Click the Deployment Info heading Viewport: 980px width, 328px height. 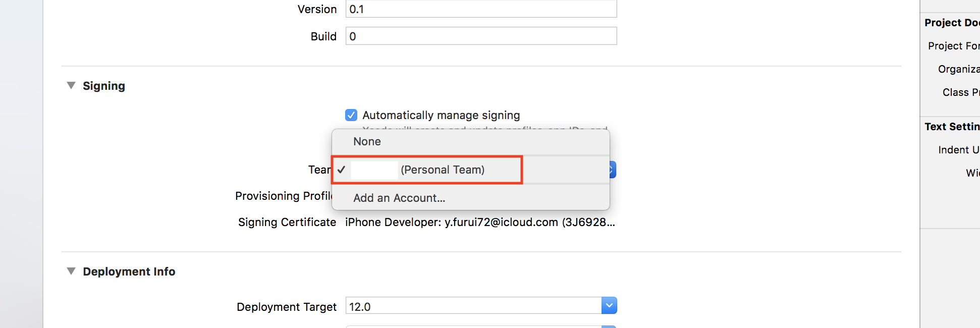[x=129, y=271]
